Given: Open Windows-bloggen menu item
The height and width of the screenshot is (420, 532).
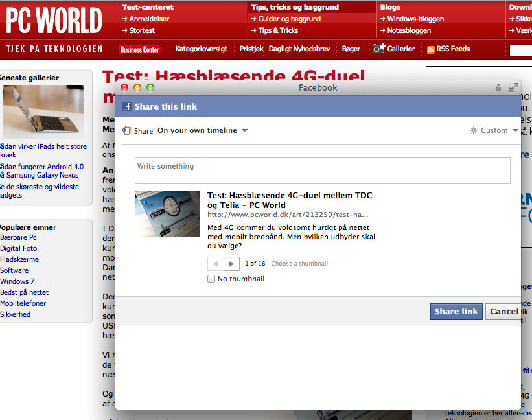Looking at the screenshot, I should click(415, 19).
